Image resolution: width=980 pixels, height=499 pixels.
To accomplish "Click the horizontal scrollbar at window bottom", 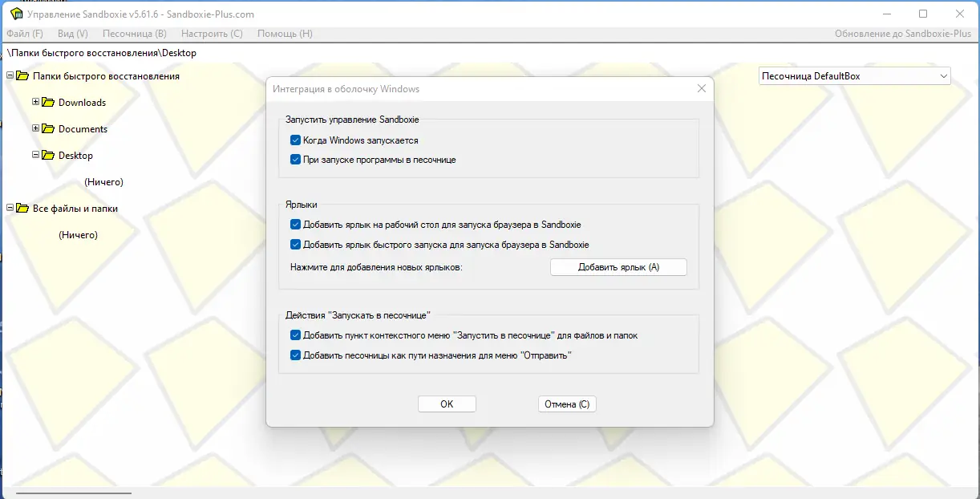I will pyautogui.click(x=73, y=493).
